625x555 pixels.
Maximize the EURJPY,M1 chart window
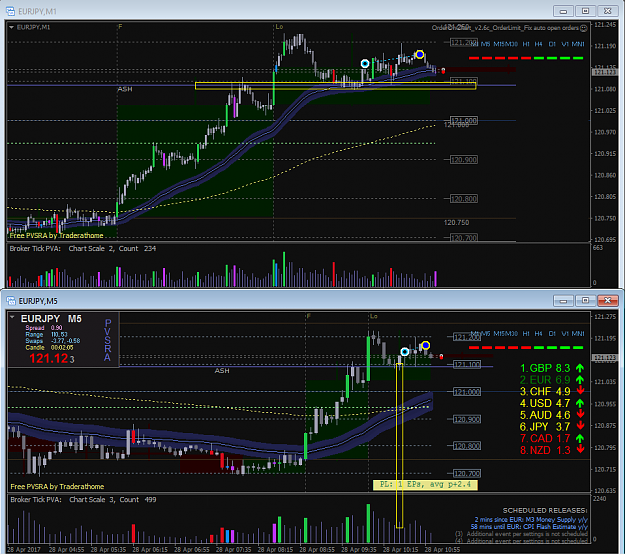585,11
